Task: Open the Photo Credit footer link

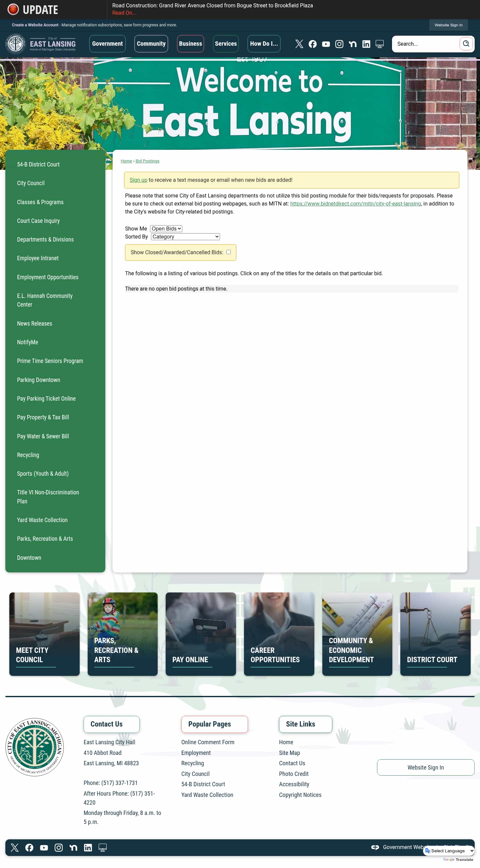Action: [x=294, y=774]
